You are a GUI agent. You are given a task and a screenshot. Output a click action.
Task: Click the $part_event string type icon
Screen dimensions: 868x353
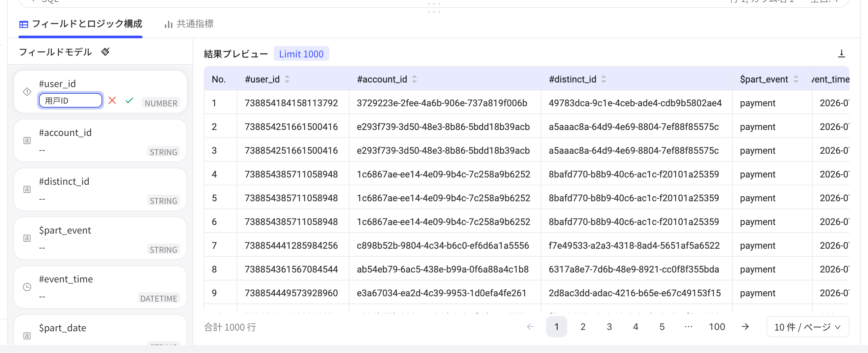(27, 238)
